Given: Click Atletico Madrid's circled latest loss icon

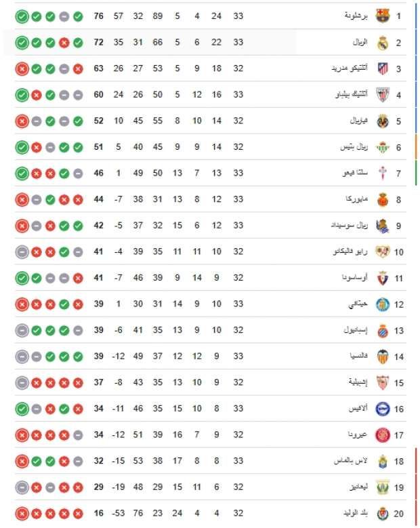Looking at the screenshot, I should coord(22,68).
